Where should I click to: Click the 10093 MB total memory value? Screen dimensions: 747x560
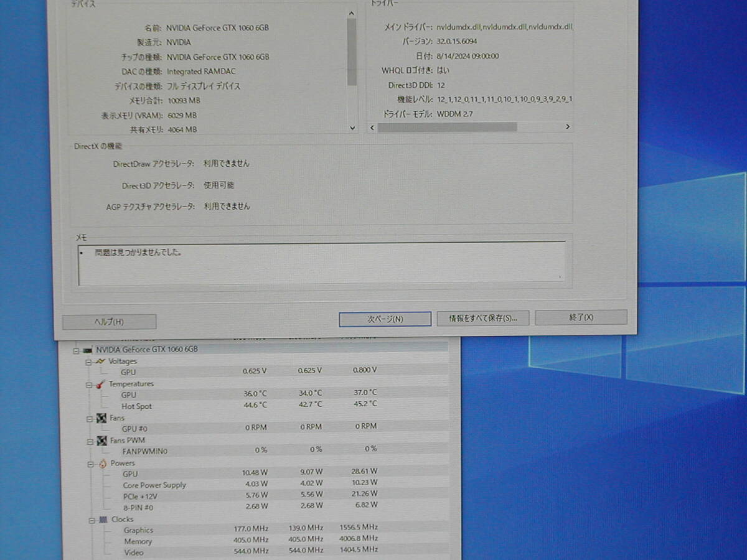(x=184, y=100)
